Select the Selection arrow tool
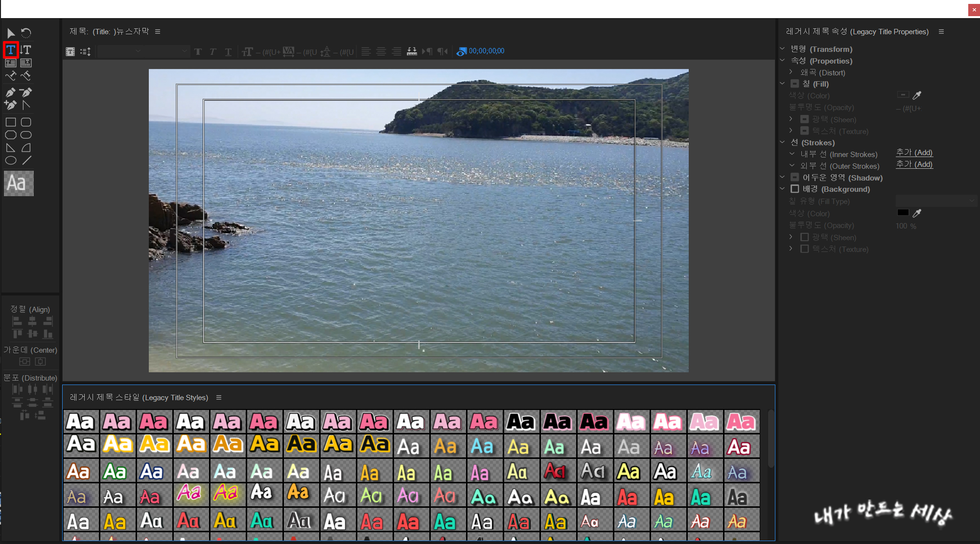 (x=11, y=33)
